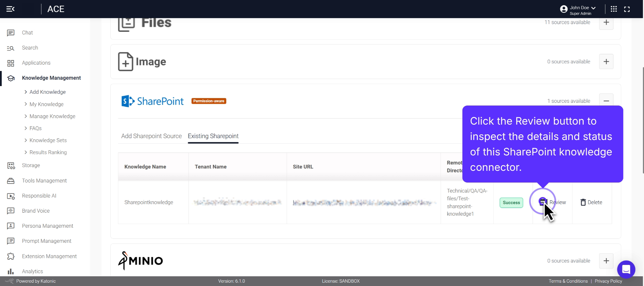Select the Existing Sharepoint tab
644x286 pixels.
[x=213, y=136]
